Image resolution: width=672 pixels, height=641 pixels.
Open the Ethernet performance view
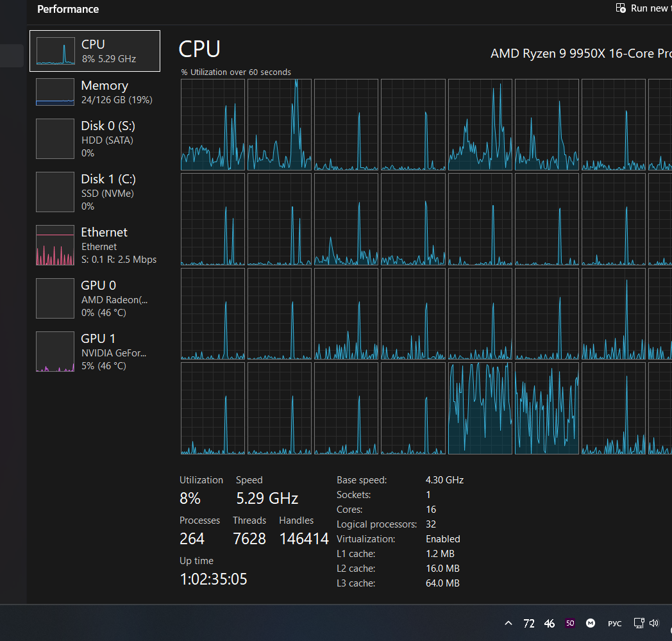pos(95,245)
